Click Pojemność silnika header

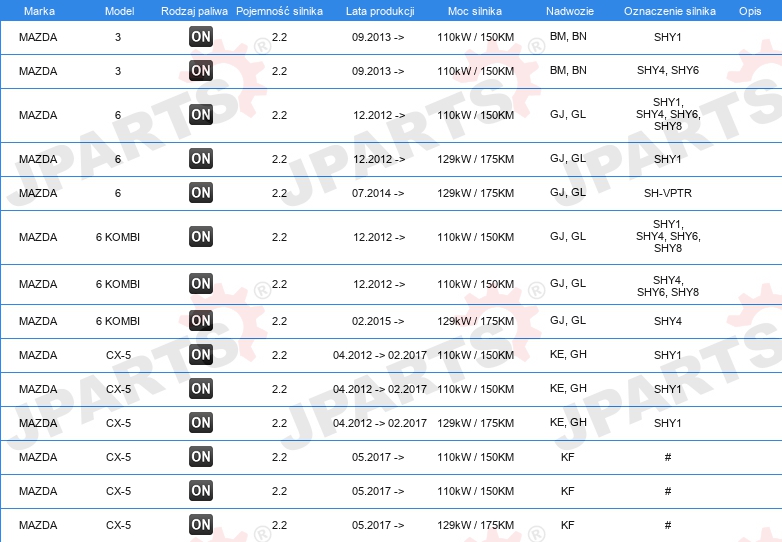(x=279, y=11)
